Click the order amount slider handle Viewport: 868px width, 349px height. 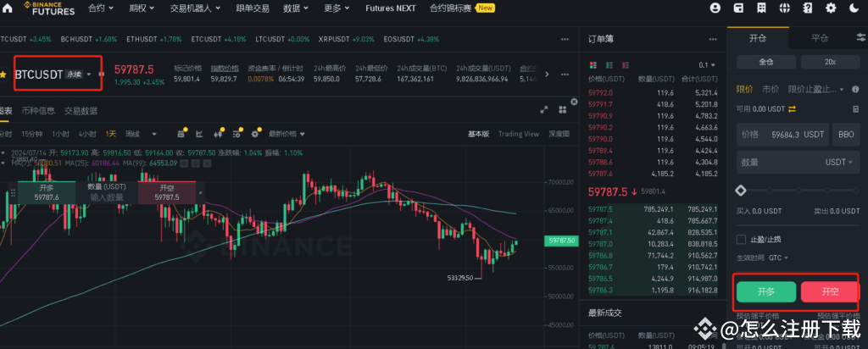pyautogui.click(x=741, y=191)
